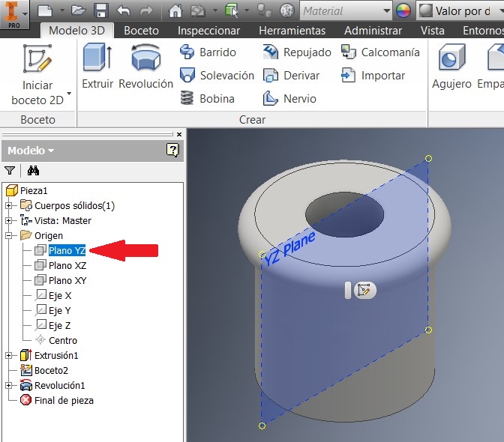Select Plano XZ in the browser
This screenshot has width=504, height=442.
(67, 265)
